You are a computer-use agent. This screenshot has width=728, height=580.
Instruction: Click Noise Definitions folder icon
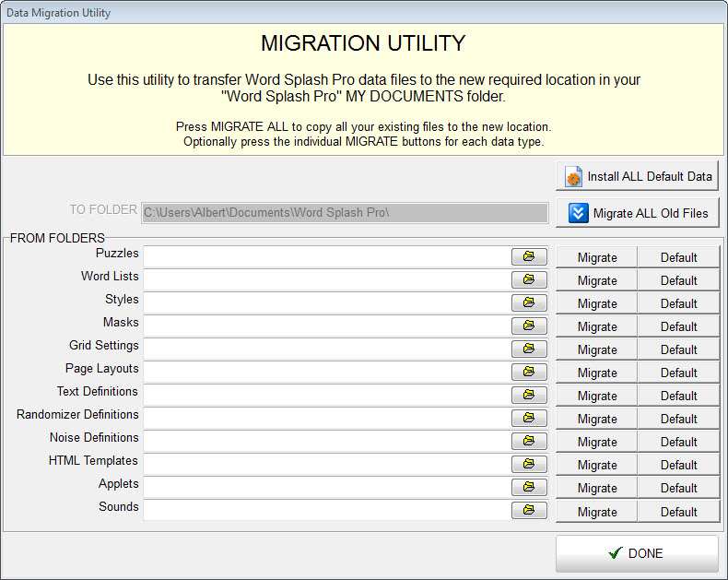[529, 441]
